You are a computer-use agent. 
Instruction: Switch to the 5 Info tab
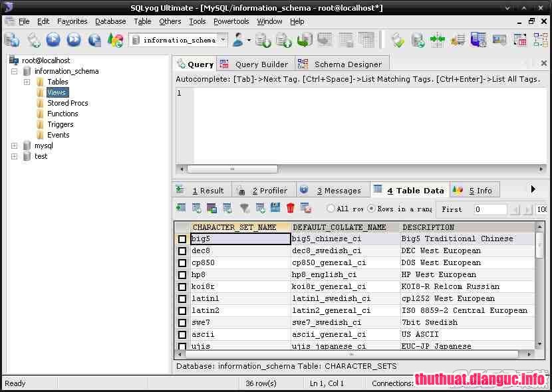(x=475, y=190)
